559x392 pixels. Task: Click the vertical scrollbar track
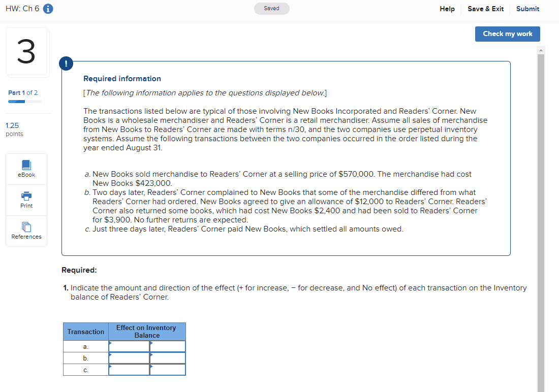[541, 223]
